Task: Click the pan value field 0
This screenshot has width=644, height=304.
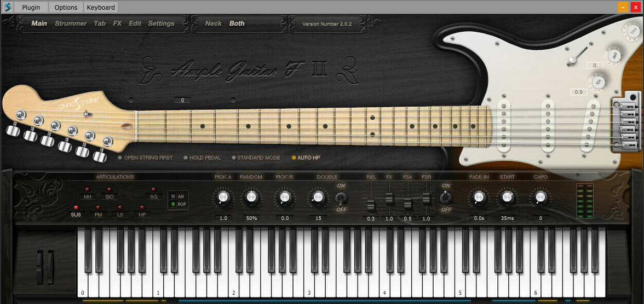Action: coord(595,65)
